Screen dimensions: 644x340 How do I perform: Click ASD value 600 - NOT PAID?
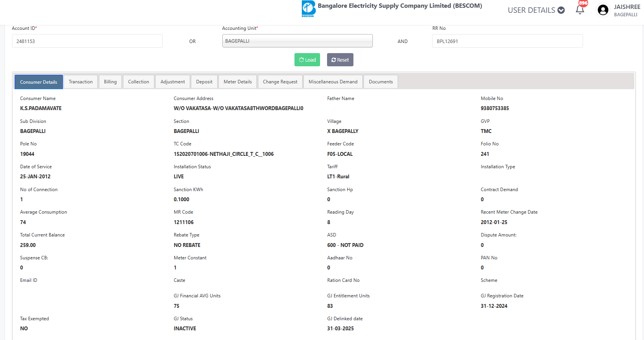(345, 245)
